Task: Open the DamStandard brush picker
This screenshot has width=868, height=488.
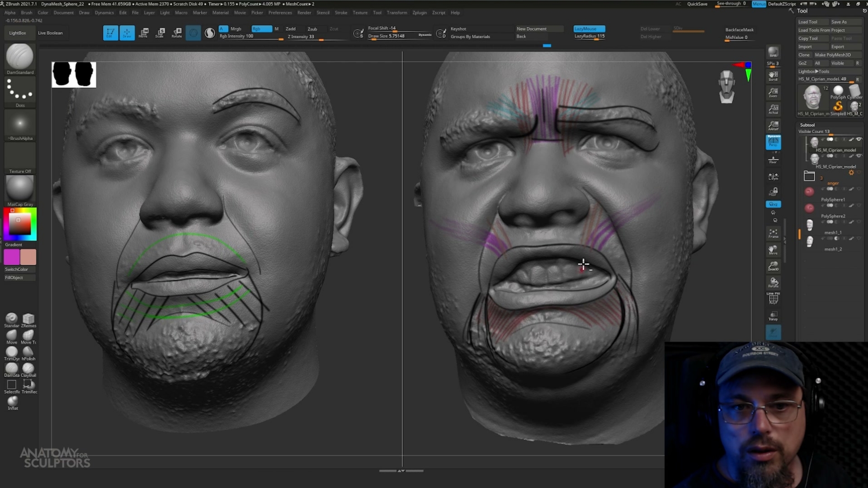Action: [20, 59]
